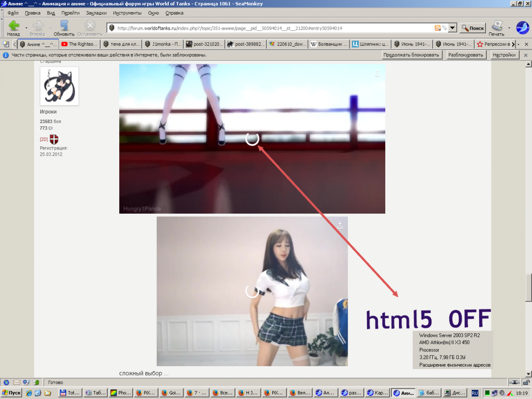Screen dimensions: 532x399
Task: Open the Вид menu
Action: click(x=51, y=13)
